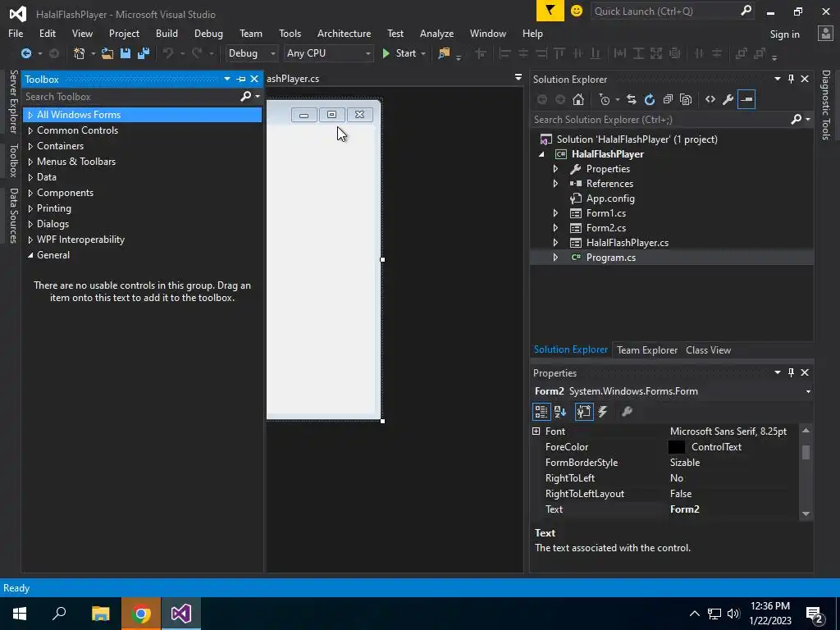Click the Text property value Form2
The height and width of the screenshot is (630, 840).
click(685, 509)
